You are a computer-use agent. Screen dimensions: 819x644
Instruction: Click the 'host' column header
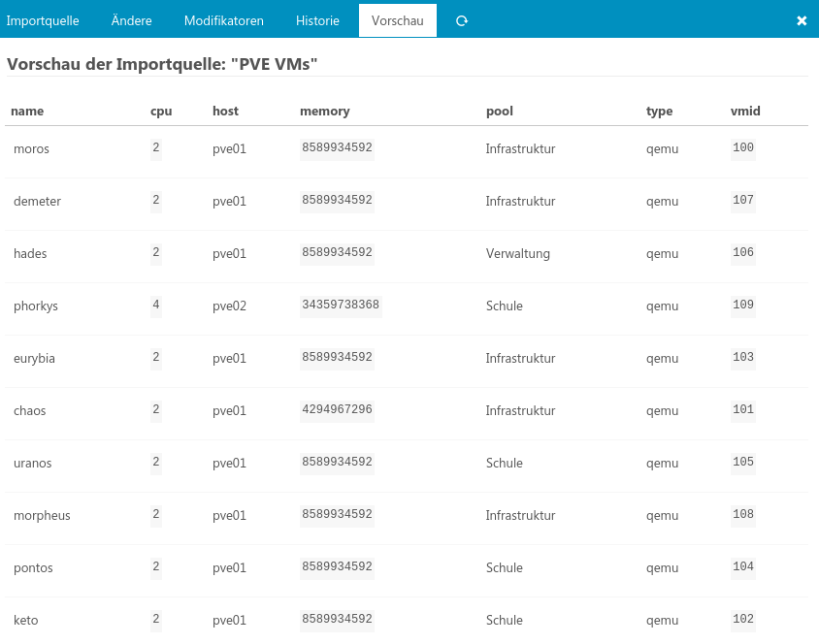225,112
